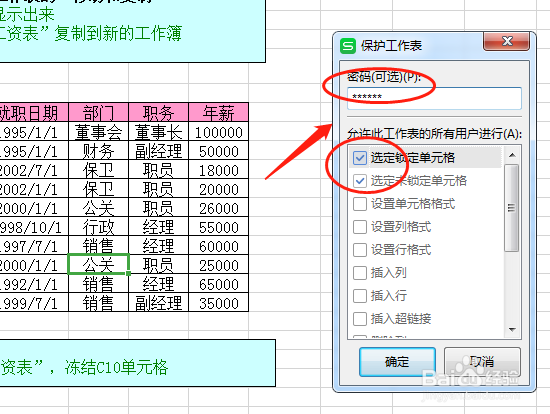
Task: Select the 18000 salary cell
Action: tap(219, 169)
